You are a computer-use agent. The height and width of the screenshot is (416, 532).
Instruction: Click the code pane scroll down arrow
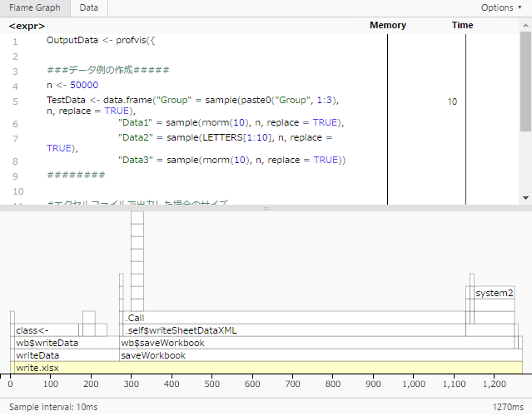coord(525,198)
